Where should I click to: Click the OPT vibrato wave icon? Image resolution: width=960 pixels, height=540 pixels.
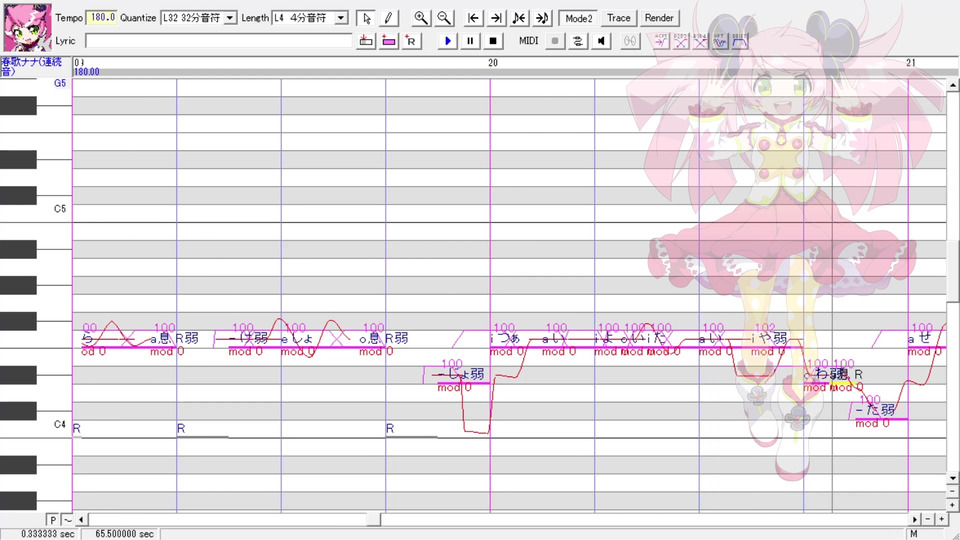(x=720, y=41)
